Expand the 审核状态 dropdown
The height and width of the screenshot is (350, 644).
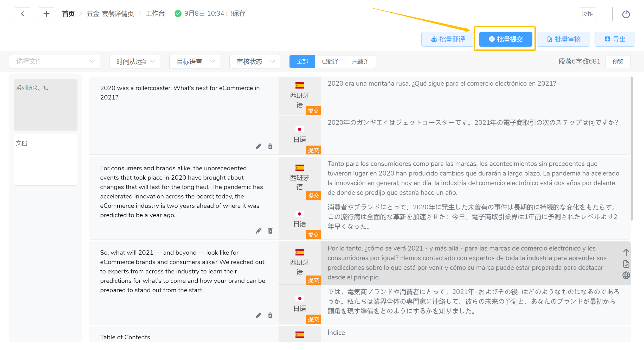pyautogui.click(x=255, y=61)
